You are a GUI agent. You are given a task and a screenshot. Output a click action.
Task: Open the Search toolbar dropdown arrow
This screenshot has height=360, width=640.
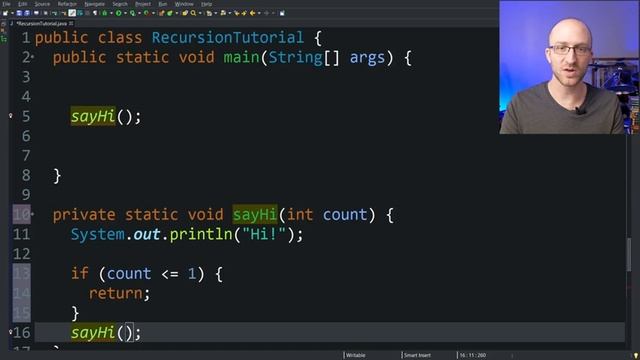200,13
